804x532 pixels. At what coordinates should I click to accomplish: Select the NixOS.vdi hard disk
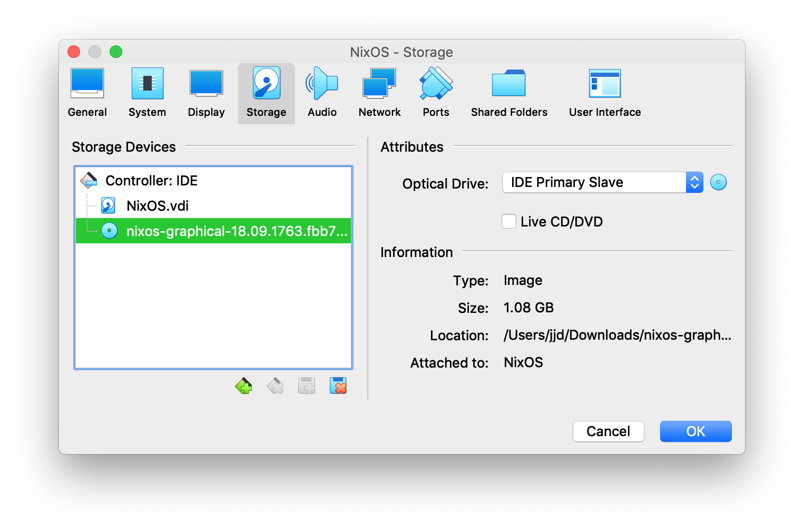pyautogui.click(x=157, y=206)
